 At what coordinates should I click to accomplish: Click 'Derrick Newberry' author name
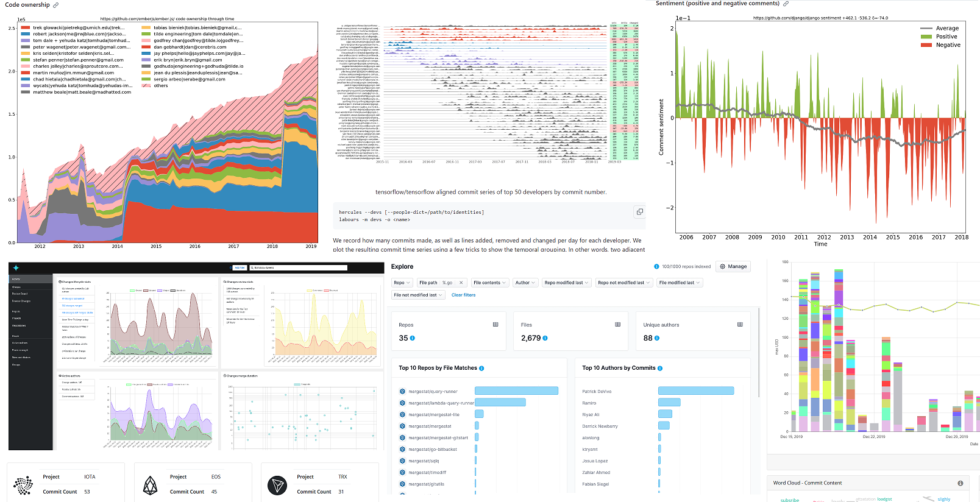tap(600, 426)
